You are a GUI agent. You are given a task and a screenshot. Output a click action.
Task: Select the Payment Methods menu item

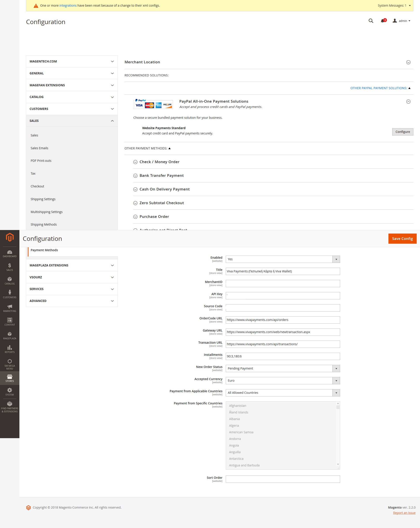(44, 250)
